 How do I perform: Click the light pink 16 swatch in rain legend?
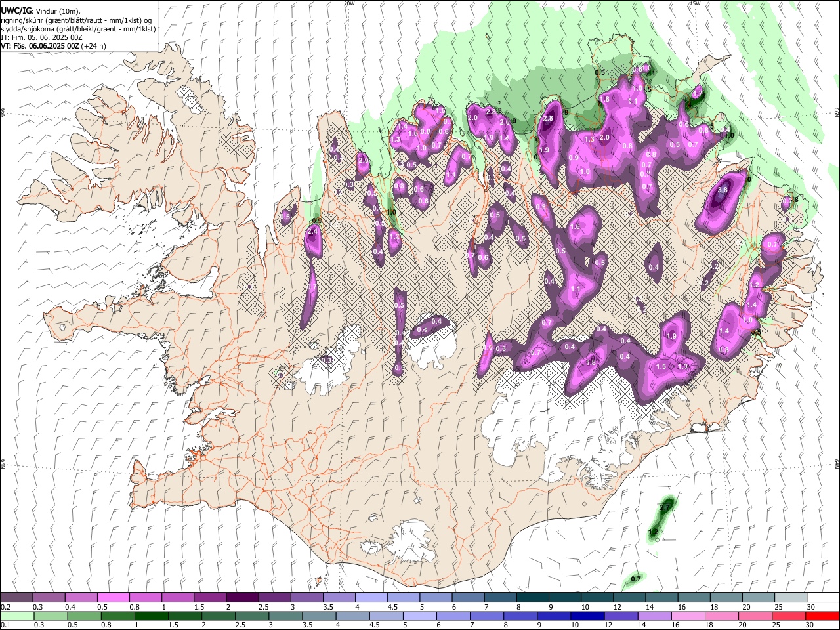click(688, 616)
